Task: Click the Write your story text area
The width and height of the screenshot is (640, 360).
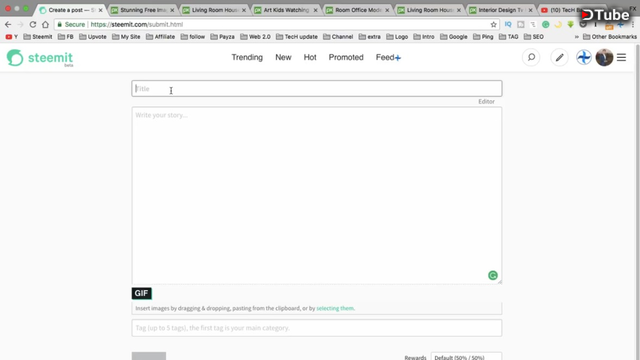Action: pyautogui.click(x=317, y=196)
